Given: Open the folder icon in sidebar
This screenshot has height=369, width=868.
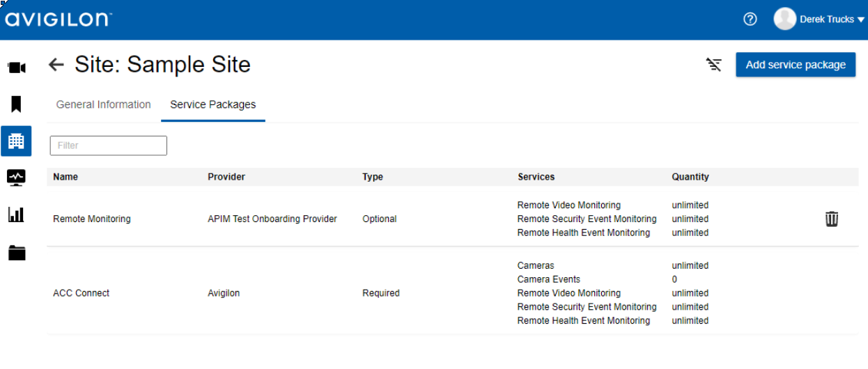Looking at the screenshot, I should (16, 253).
